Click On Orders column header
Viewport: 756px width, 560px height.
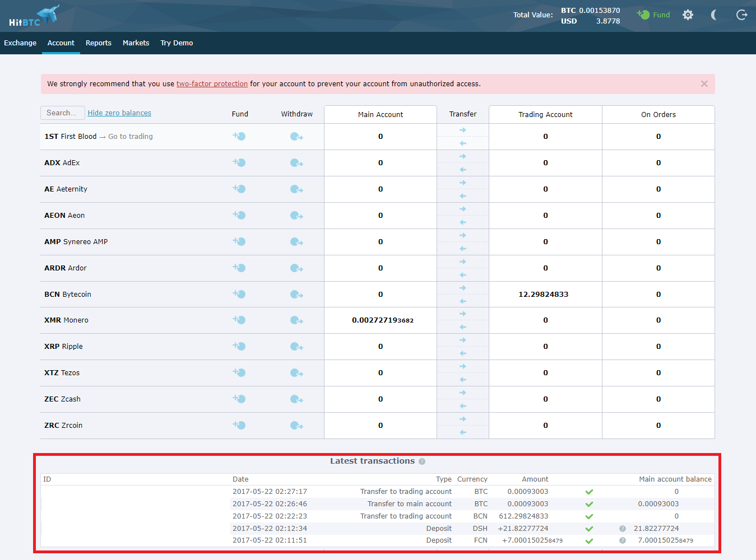[x=658, y=114]
